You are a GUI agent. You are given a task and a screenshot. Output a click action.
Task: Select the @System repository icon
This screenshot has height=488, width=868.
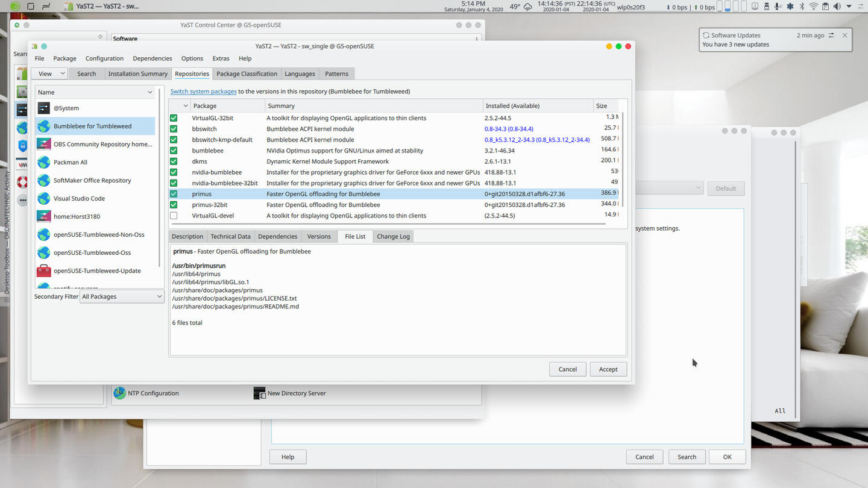(x=43, y=108)
